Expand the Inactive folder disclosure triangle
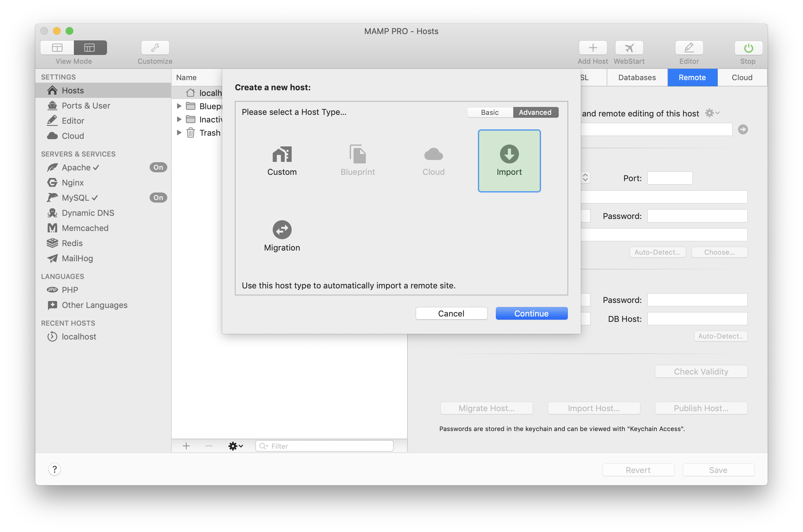The width and height of the screenshot is (803, 532). tap(180, 119)
